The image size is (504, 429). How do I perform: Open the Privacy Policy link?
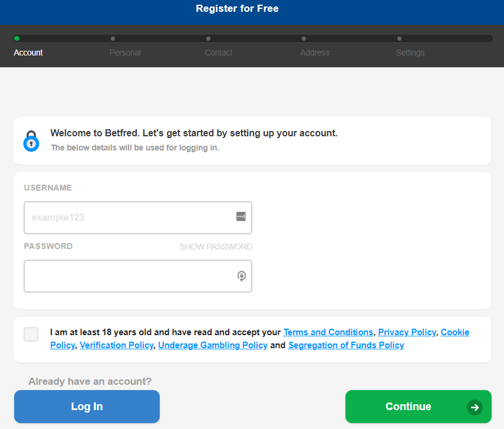click(x=407, y=332)
